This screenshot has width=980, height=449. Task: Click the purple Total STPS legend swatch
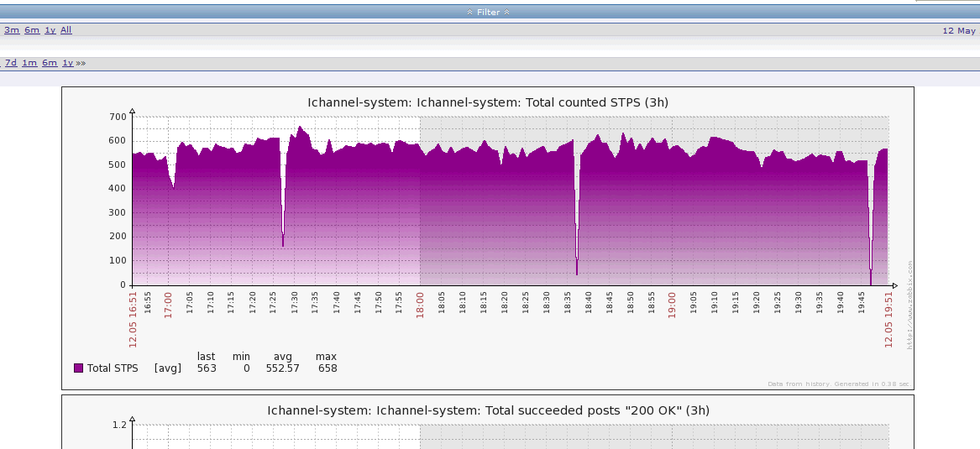[79, 368]
